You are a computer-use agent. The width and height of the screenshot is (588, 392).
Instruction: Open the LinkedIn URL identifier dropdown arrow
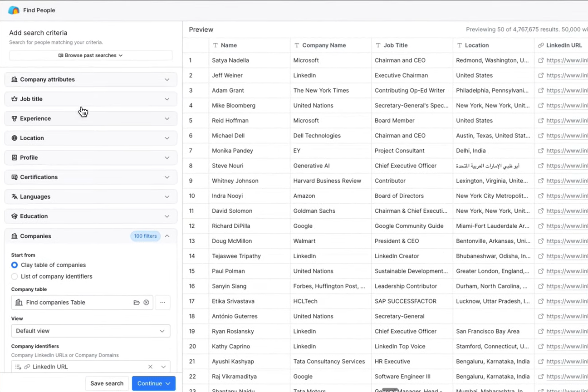pos(163,367)
